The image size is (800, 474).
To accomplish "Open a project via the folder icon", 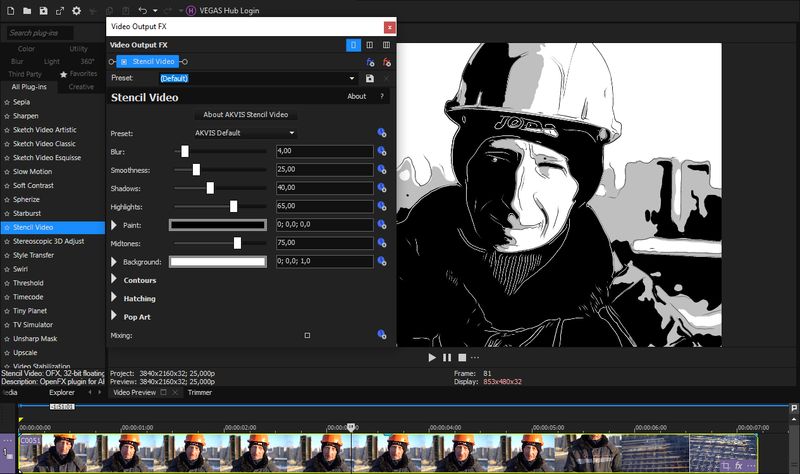I will [x=27, y=10].
